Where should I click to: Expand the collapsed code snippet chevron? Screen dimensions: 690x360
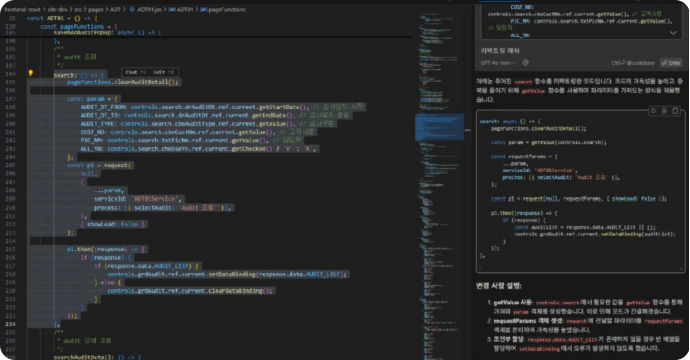tap(673, 33)
